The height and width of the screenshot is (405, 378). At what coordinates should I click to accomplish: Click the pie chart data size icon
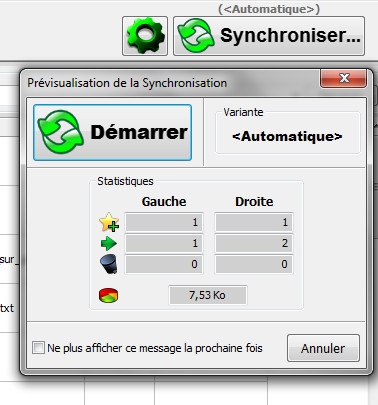point(108,295)
